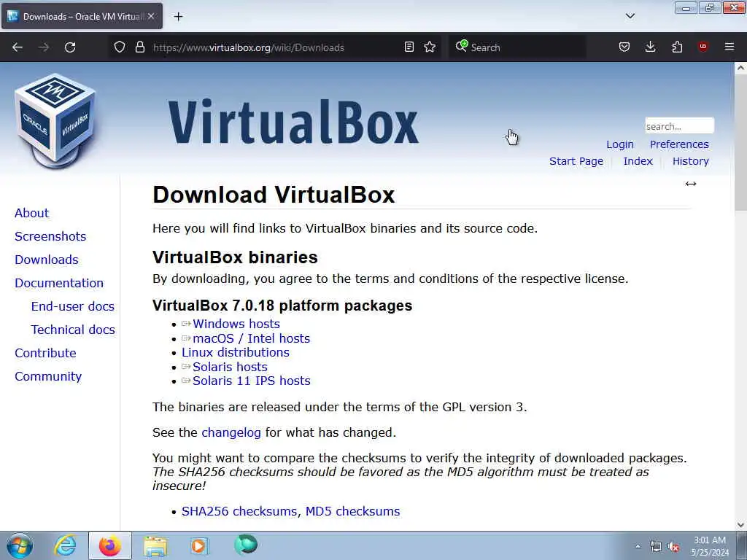Image resolution: width=747 pixels, height=560 pixels.
Task: Open Contribute in the sidebar
Action: 45,353
